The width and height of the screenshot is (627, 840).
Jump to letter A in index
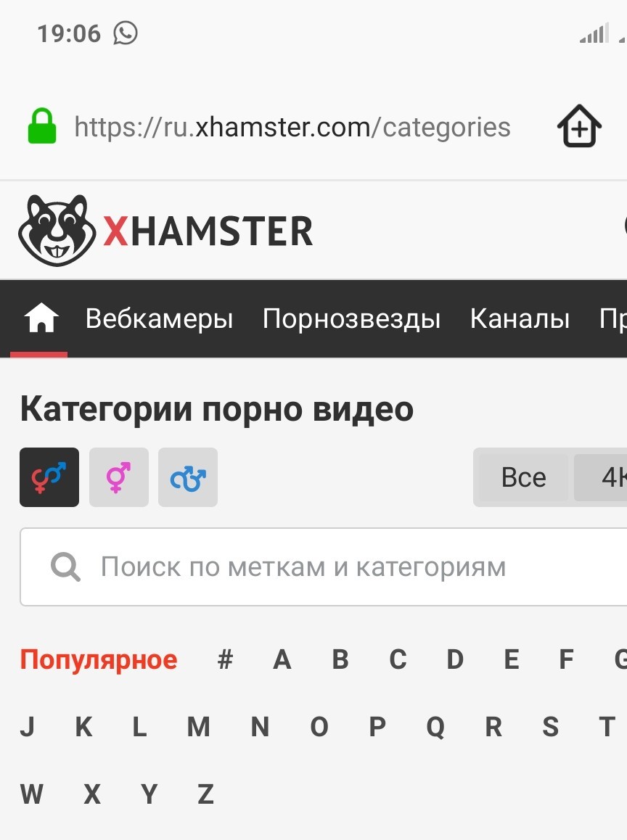coord(282,659)
